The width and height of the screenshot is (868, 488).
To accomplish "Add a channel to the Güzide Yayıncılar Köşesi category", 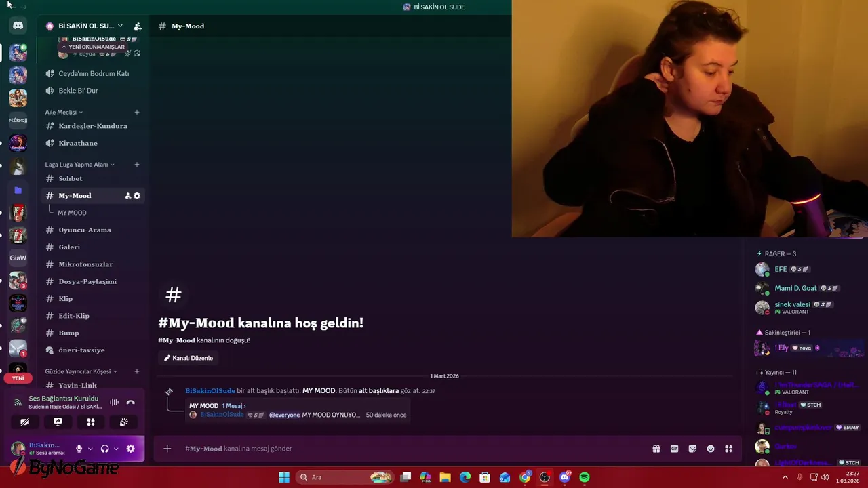I will click(x=137, y=371).
